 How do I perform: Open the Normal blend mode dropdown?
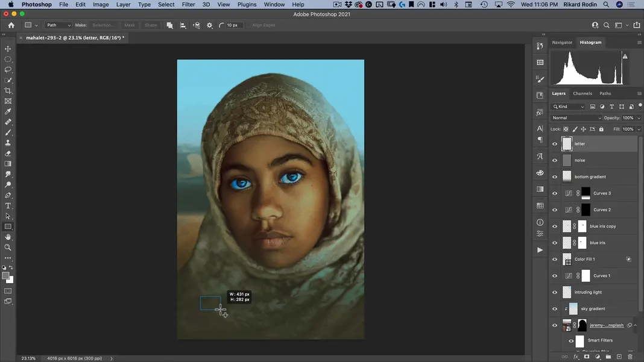click(x=576, y=118)
